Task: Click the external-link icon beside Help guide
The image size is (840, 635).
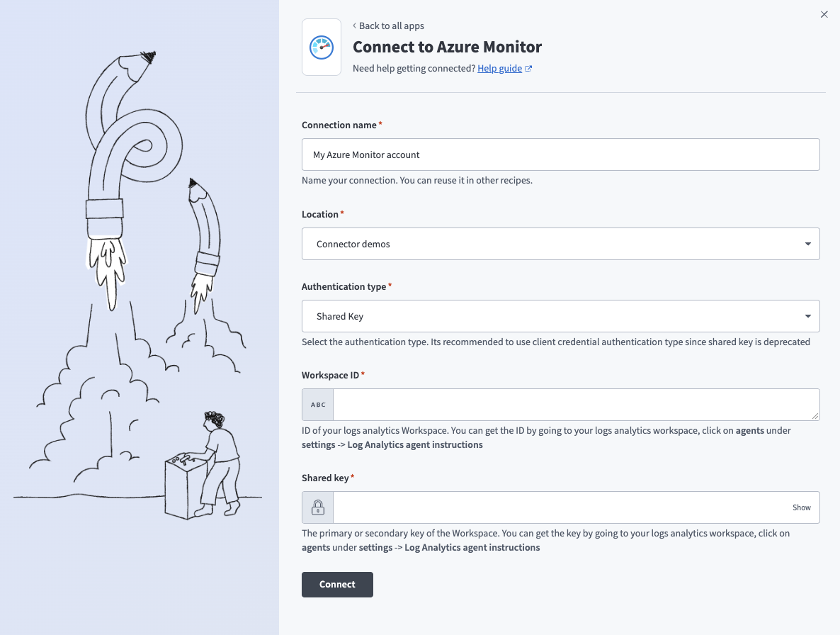Action: (x=527, y=68)
